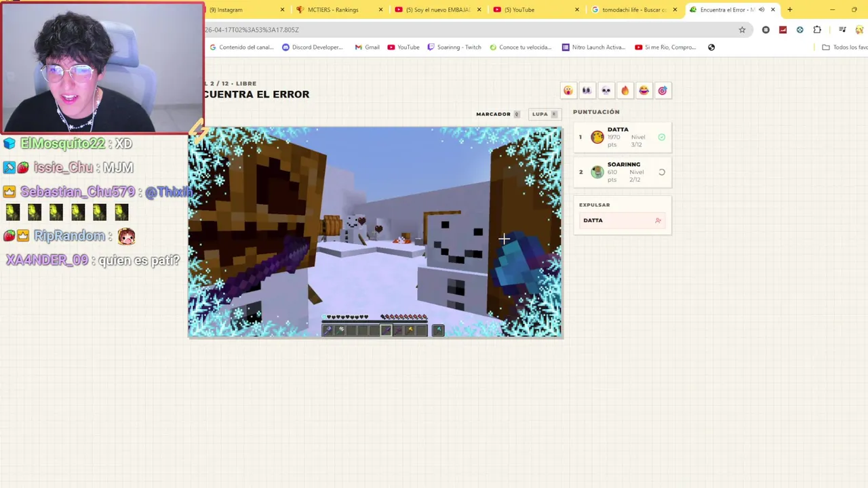This screenshot has width=868, height=488.
Task: Click chat message 'quien es pati?'
Action: pos(138,260)
